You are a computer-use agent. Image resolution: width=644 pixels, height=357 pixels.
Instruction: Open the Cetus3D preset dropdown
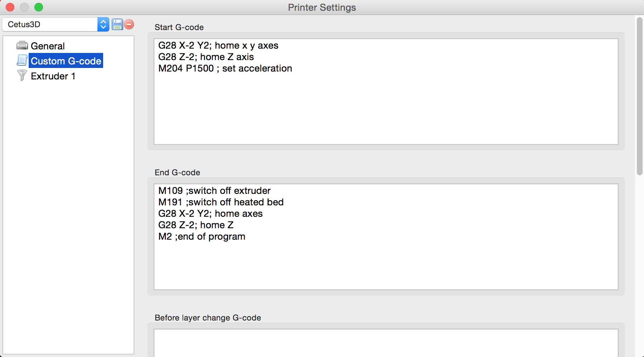point(56,24)
